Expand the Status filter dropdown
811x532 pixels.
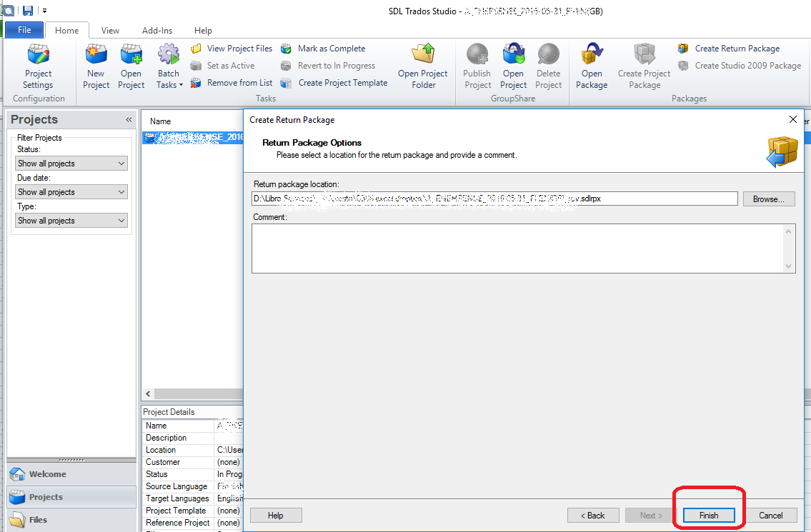pos(71,164)
